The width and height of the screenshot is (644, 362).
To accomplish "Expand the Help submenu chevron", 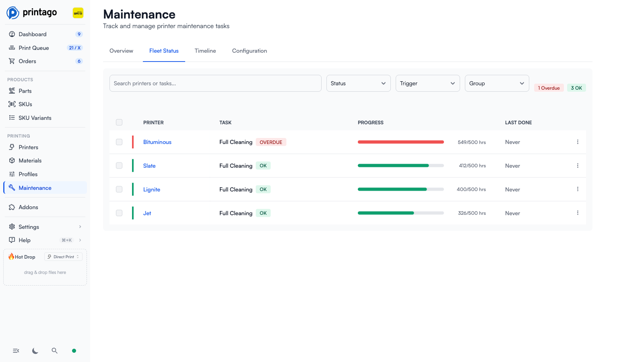I will (80, 240).
